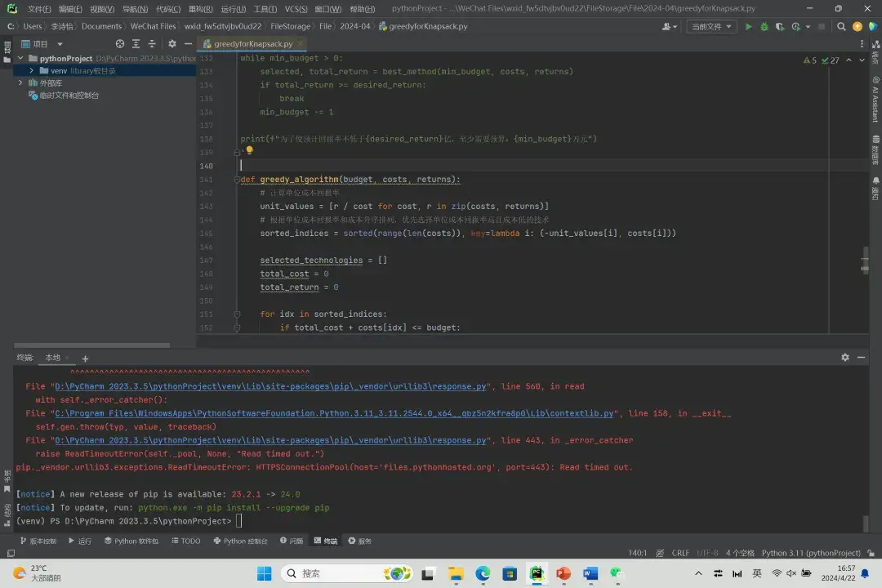The image size is (882, 588).
Task: Open the 编辑(E) menu
Action: pos(70,9)
